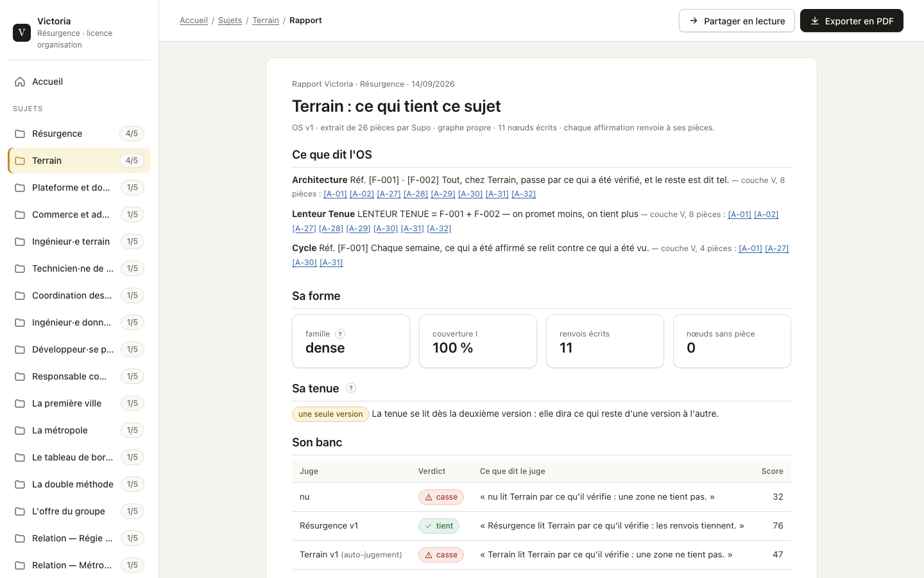Click the folder icon for La métropole
Image resolution: width=924 pixels, height=578 pixels.
click(x=20, y=430)
